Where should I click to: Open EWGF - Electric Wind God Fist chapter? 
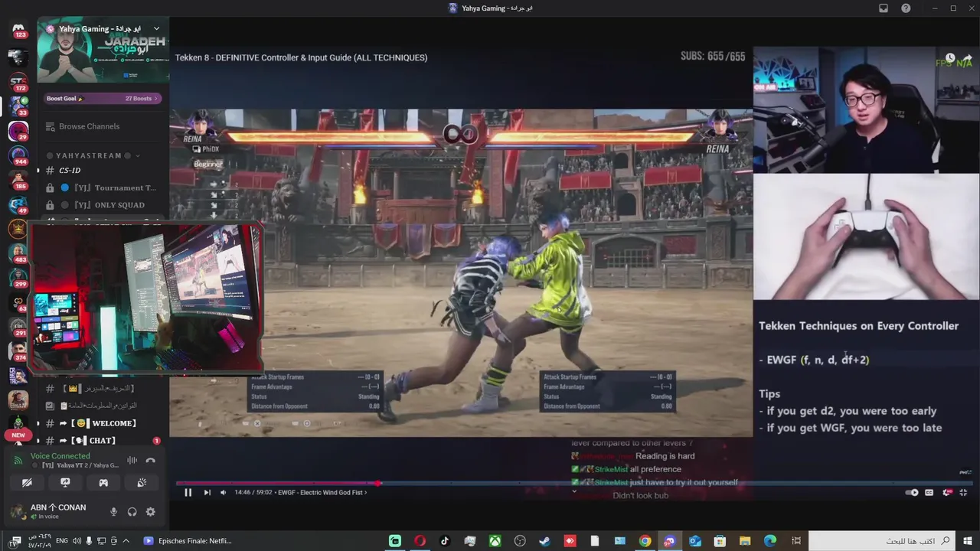tap(322, 492)
